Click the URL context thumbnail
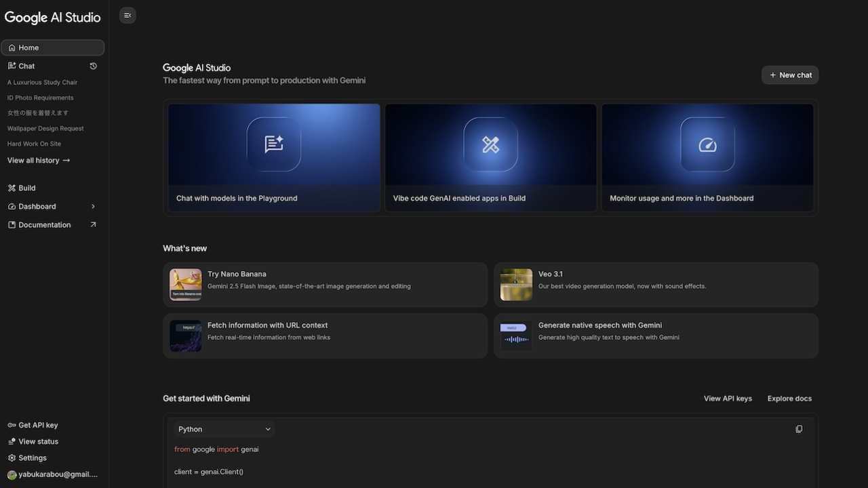This screenshot has width=868, height=488. [x=186, y=335]
